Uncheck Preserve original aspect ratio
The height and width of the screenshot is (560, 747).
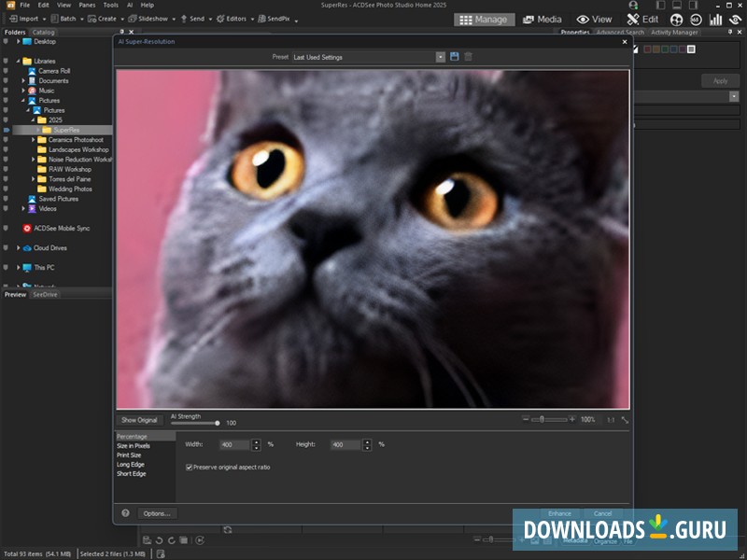pyautogui.click(x=190, y=467)
